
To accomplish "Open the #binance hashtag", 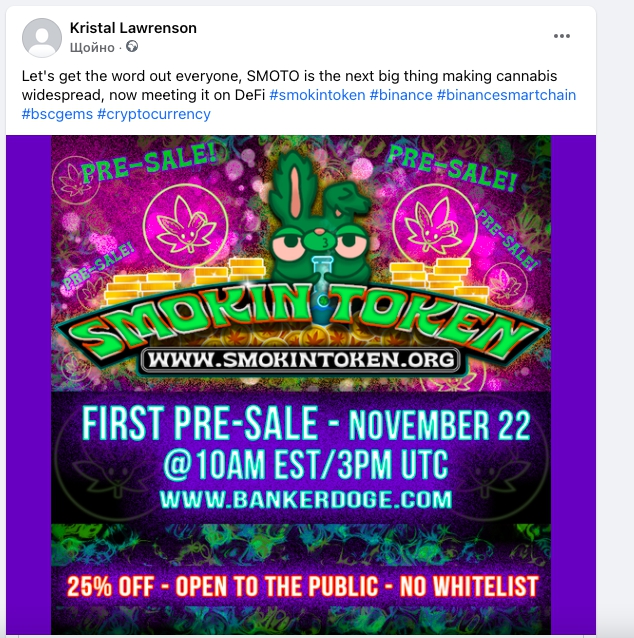I will [x=400, y=95].
